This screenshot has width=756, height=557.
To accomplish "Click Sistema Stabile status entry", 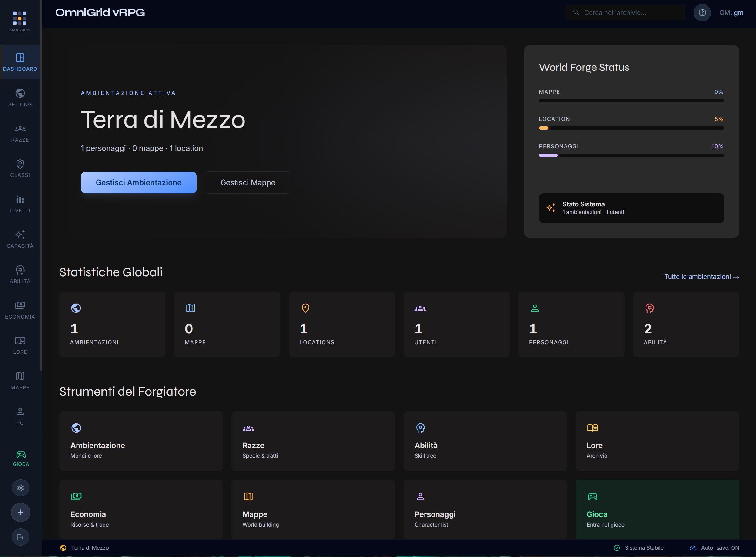I will pyautogui.click(x=639, y=548).
